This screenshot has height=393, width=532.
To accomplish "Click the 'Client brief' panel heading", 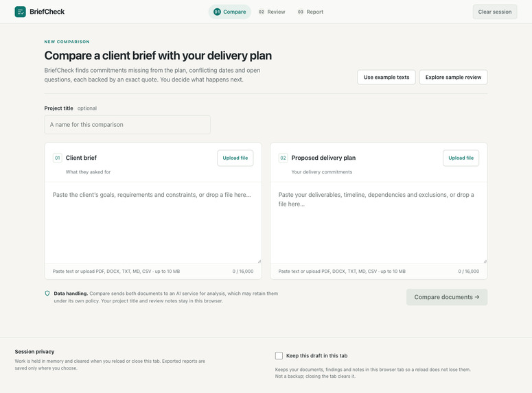I will click(x=81, y=158).
